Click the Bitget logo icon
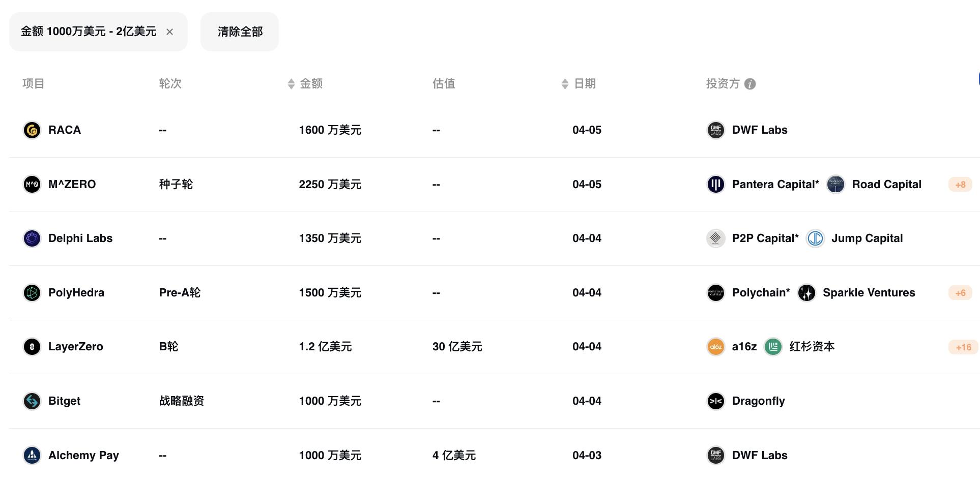Viewport: 980px width, 482px height. 32,401
